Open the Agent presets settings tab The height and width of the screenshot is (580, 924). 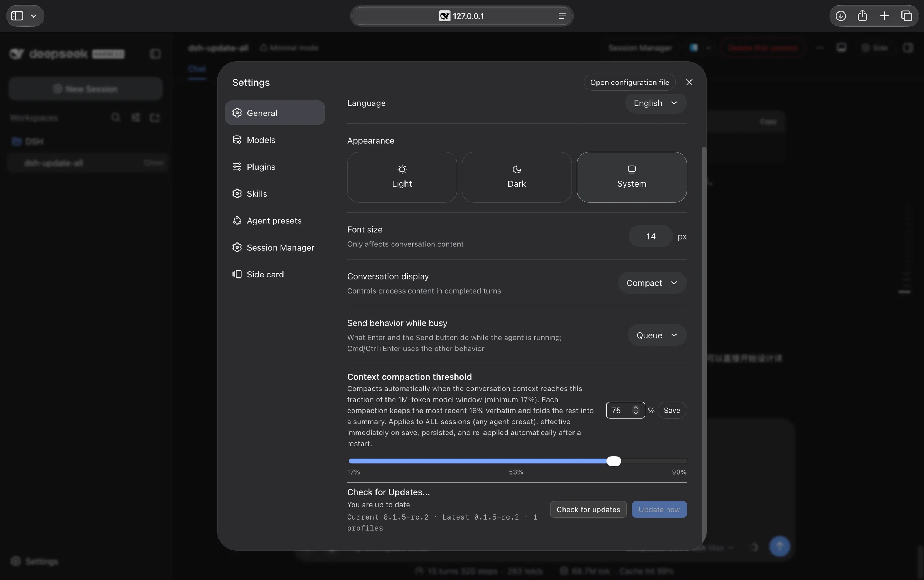pos(275,220)
